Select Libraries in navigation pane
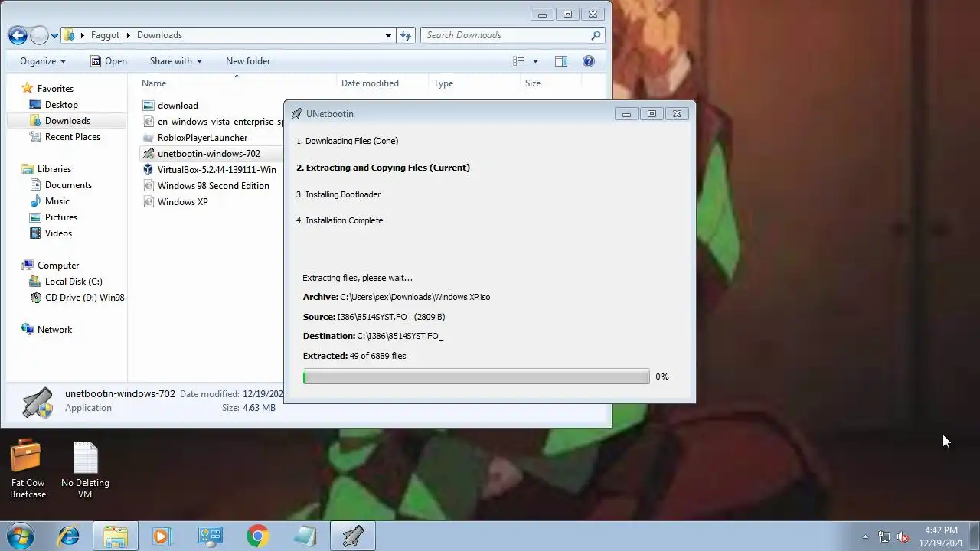980x551 pixels. (x=54, y=169)
